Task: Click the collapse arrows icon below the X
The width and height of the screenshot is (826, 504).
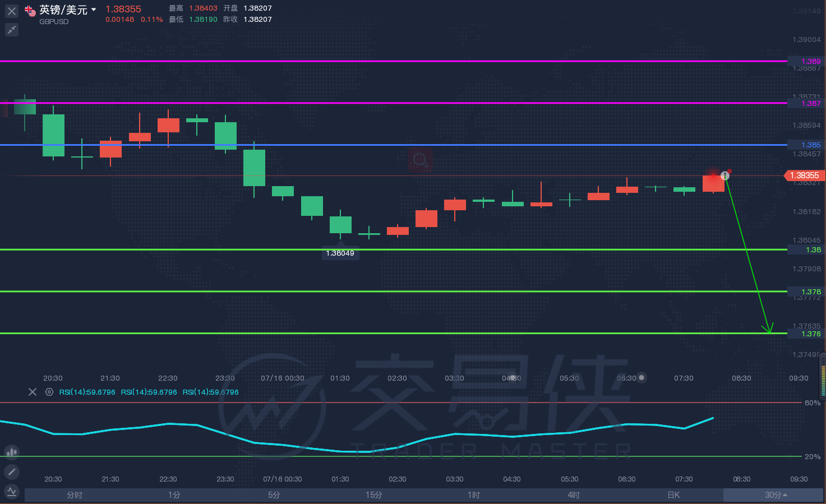Action: [x=12, y=30]
